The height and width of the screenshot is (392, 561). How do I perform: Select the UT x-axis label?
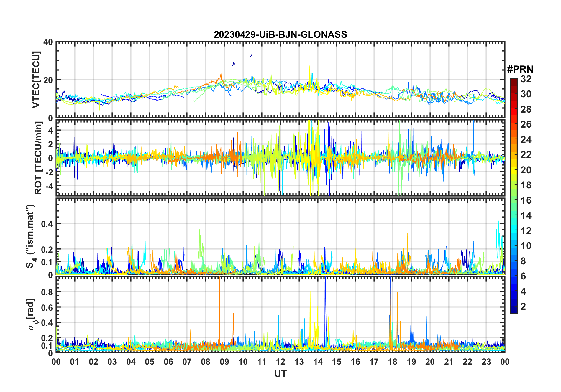(280, 374)
